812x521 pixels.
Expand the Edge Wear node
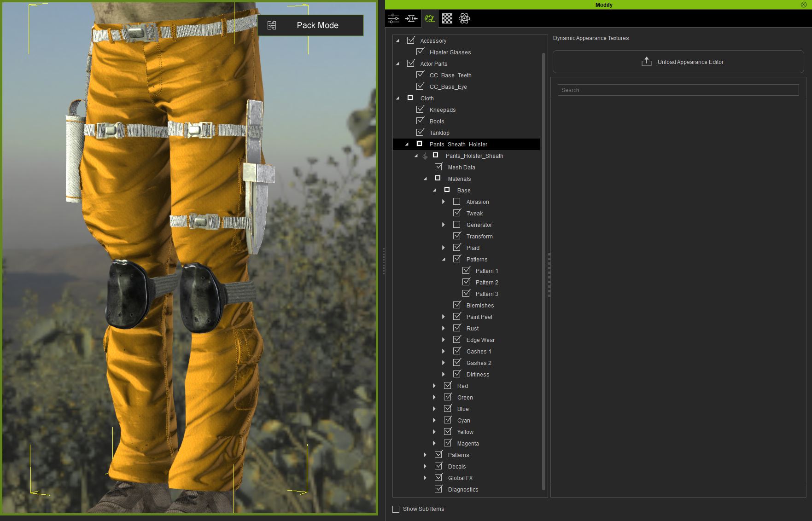click(x=444, y=340)
